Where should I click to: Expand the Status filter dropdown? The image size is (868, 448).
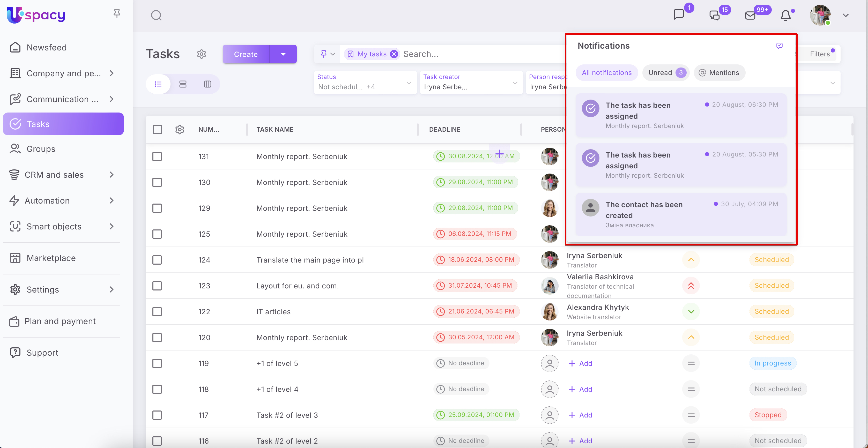click(409, 83)
